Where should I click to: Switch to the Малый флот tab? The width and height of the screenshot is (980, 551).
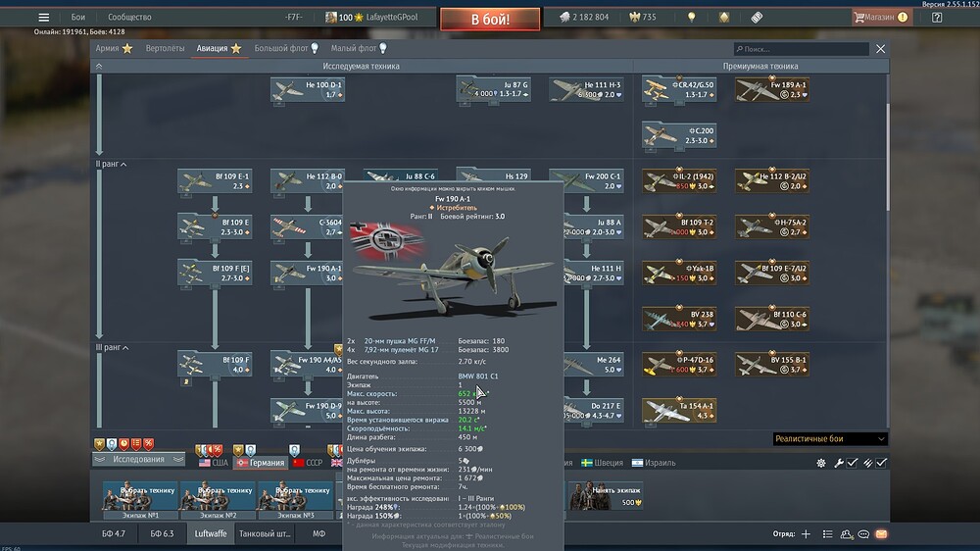click(x=359, y=48)
